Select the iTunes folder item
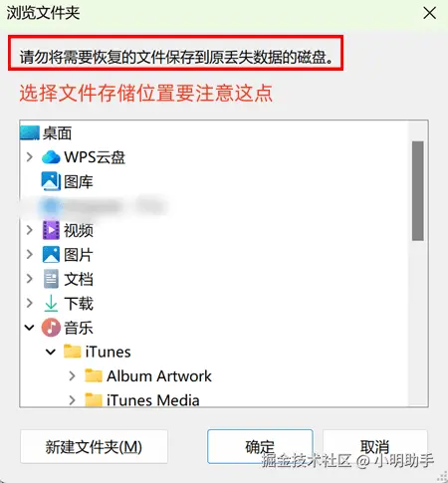This screenshot has width=448, height=483. click(98, 352)
